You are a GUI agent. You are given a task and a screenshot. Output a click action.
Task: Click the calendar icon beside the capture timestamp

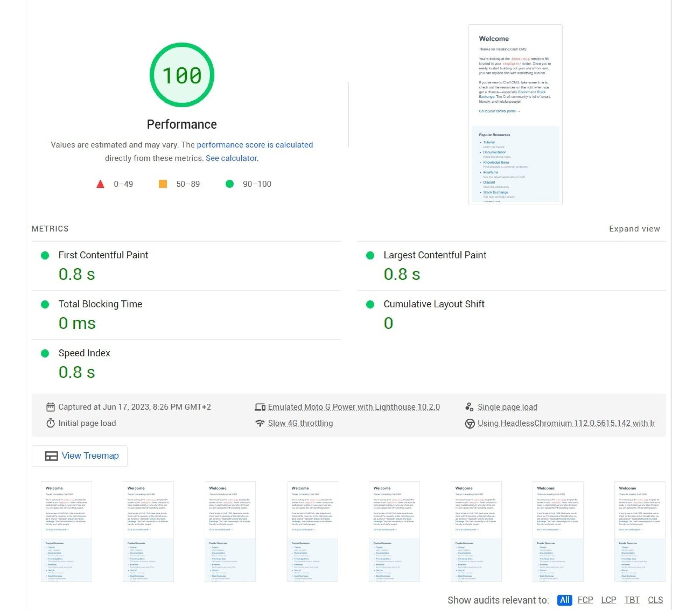pos(50,407)
